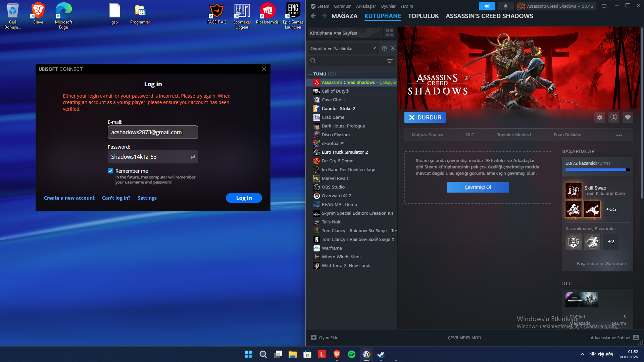
Task: Click the ready-to-play filter icon
Action: [x=393, y=48]
